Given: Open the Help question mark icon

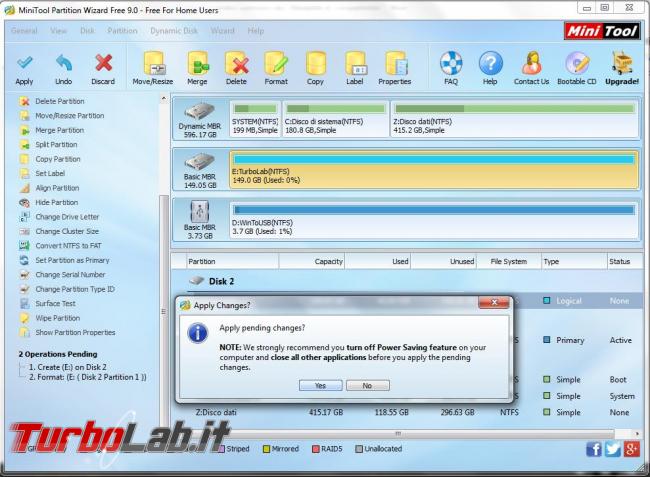Looking at the screenshot, I should pyautogui.click(x=490, y=63).
